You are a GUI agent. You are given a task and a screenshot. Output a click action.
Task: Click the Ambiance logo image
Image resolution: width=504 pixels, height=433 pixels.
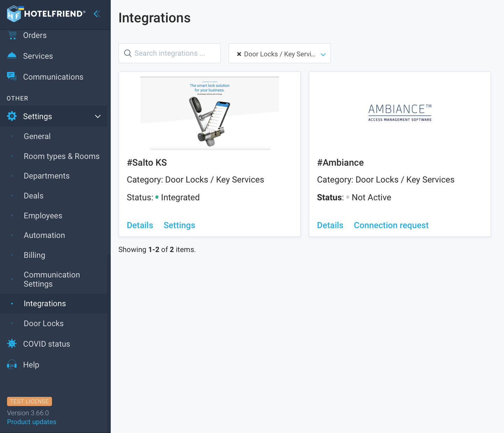click(400, 113)
